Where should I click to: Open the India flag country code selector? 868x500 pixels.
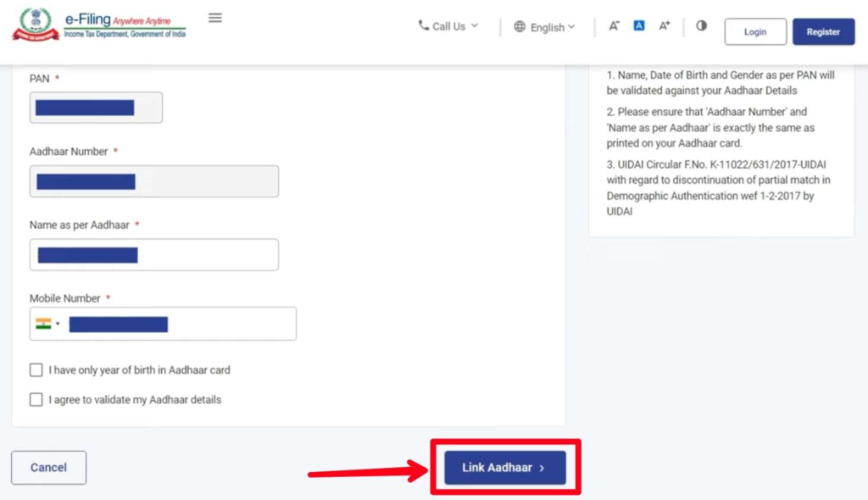coord(47,324)
